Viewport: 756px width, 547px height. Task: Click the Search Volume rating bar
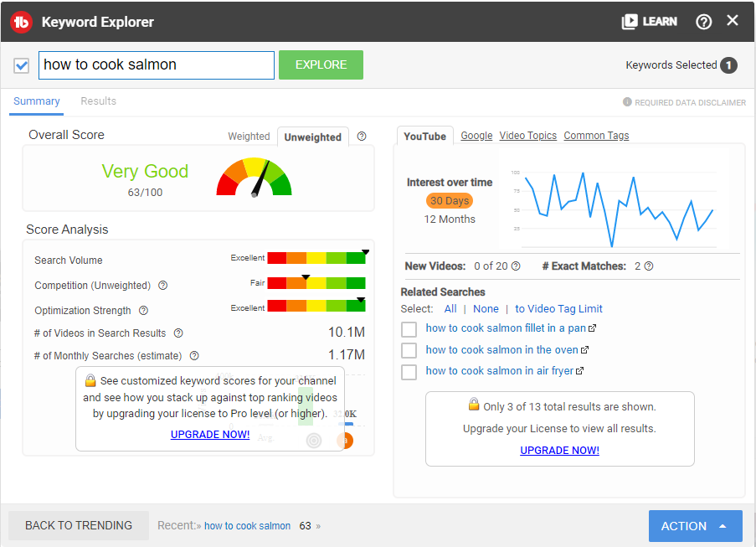click(x=316, y=257)
